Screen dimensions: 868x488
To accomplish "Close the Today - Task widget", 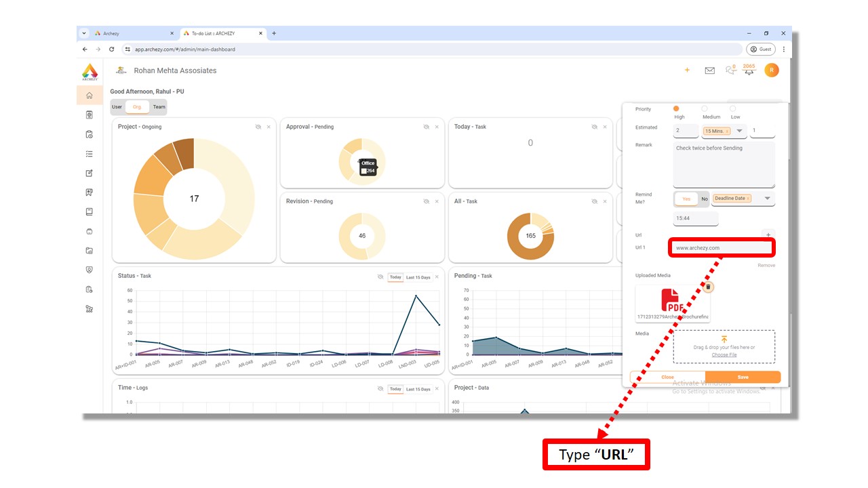I will click(x=605, y=127).
